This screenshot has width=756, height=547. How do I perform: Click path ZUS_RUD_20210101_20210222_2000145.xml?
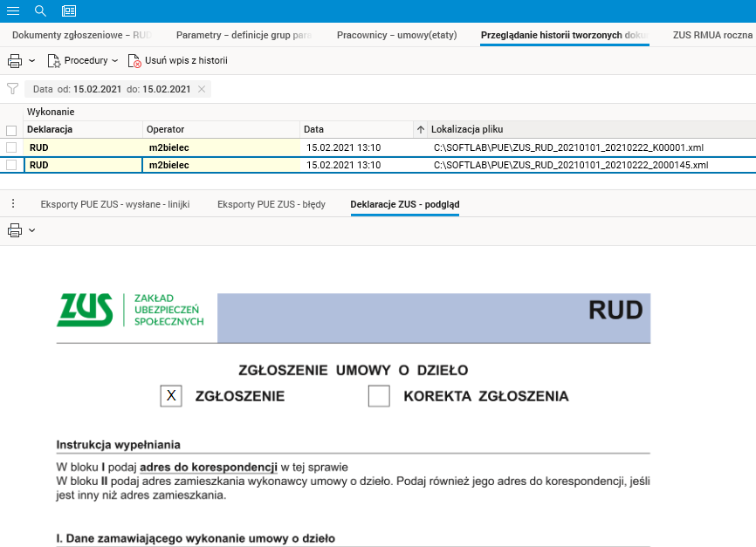coord(571,165)
